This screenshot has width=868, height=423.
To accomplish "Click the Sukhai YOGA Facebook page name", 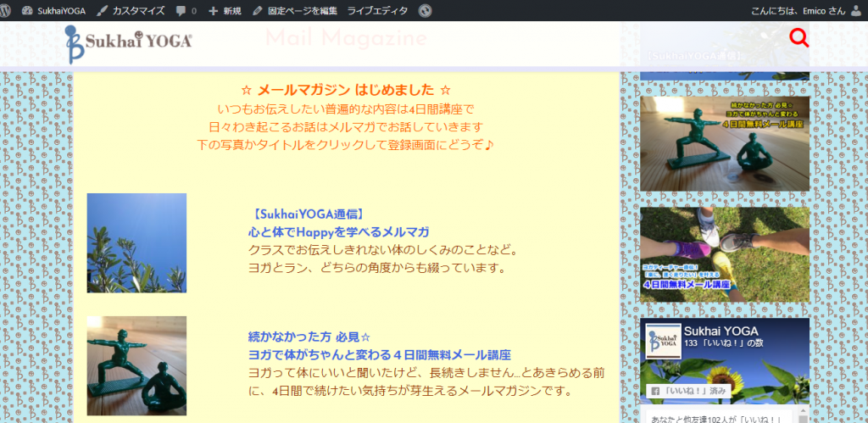I will (721, 331).
